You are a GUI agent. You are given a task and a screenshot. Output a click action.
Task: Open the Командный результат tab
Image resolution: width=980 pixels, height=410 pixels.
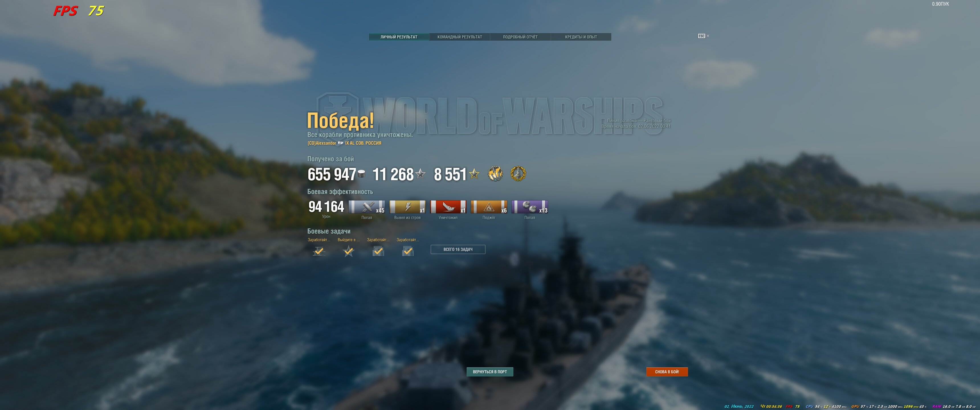coord(460,37)
